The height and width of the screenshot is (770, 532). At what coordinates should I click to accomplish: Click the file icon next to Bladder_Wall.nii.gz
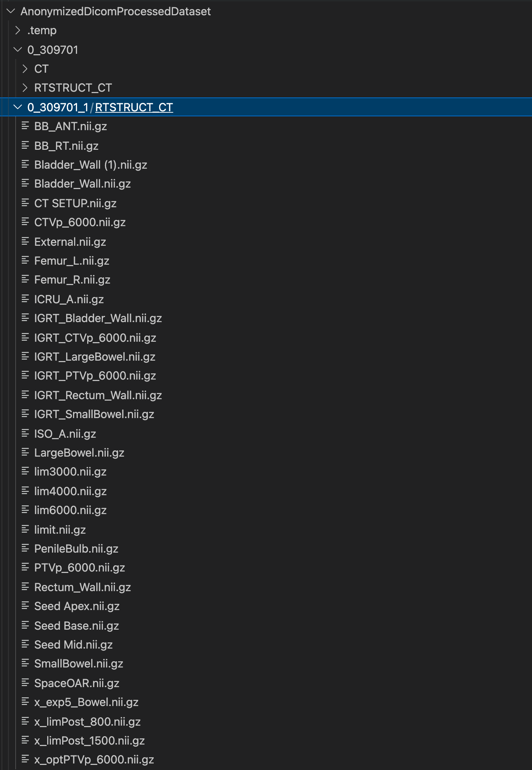point(25,184)
